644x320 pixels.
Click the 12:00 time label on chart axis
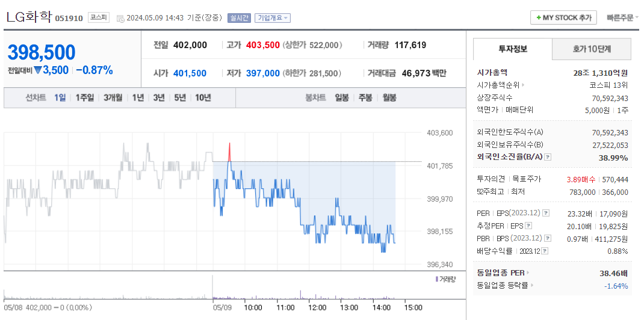pyautogui.click(x=317, y=307)
